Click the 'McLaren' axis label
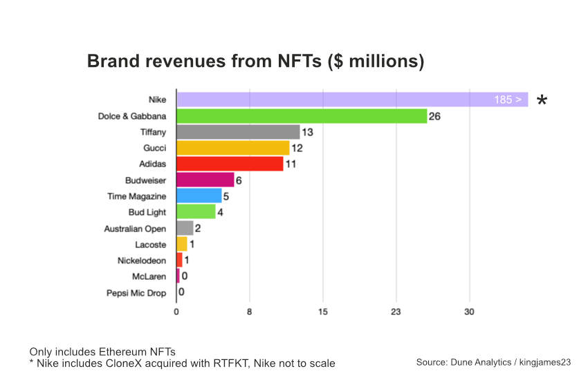Image resolution: width=588 pixels, height=380 pixels. click(x=148, y=276)
